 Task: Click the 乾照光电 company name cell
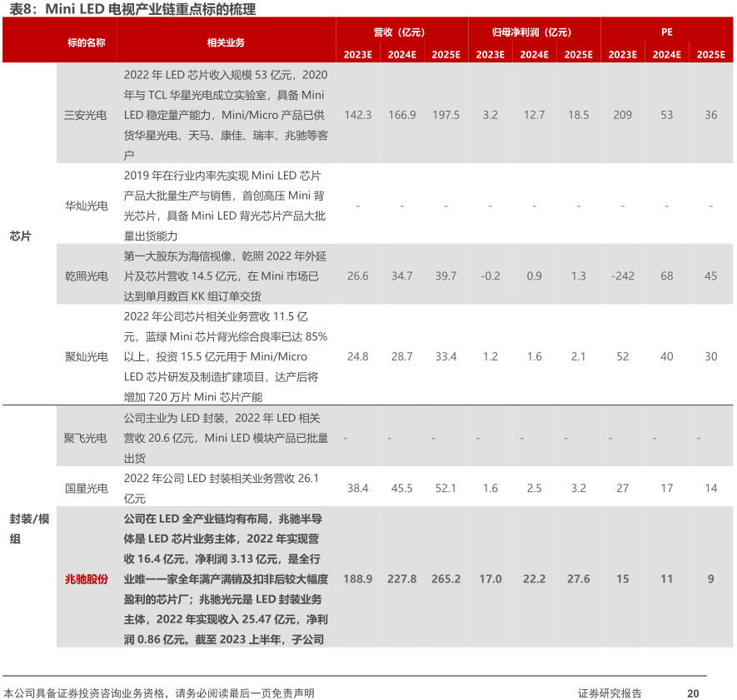(86, 276)
